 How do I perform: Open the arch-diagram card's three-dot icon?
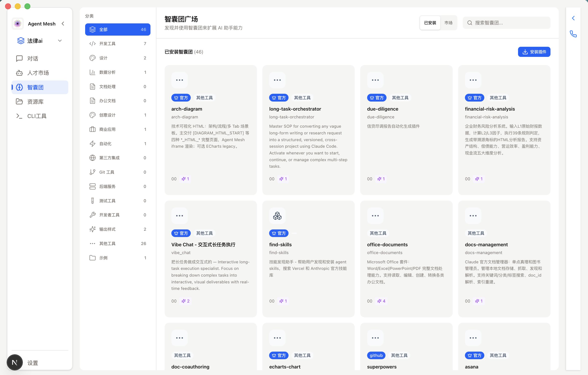[x=180, y=80]
